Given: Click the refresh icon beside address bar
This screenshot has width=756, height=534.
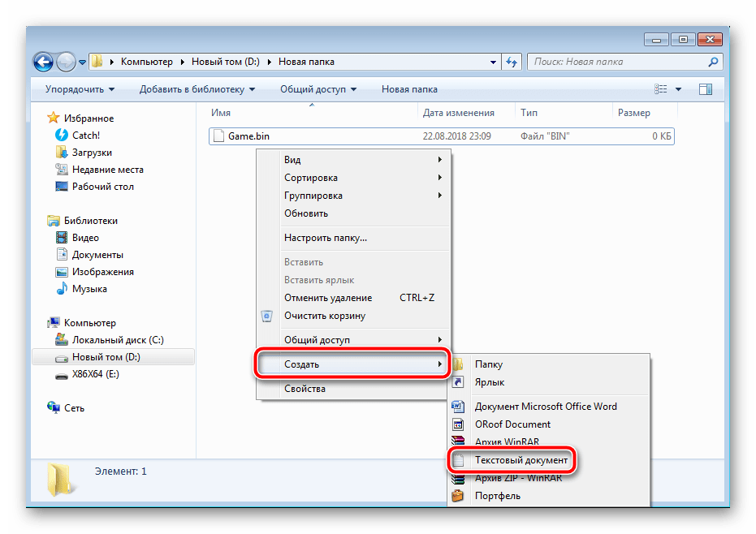Looking at the screenshot, I should [x=512, y=62].
